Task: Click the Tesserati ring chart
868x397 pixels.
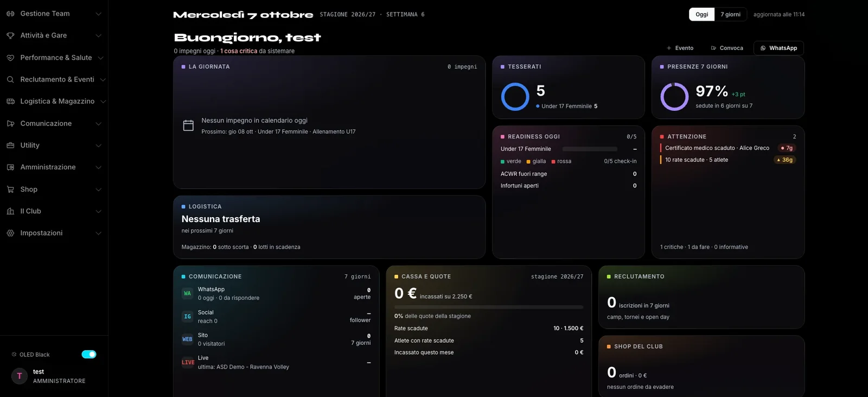Action: click(x=515, y=97)
